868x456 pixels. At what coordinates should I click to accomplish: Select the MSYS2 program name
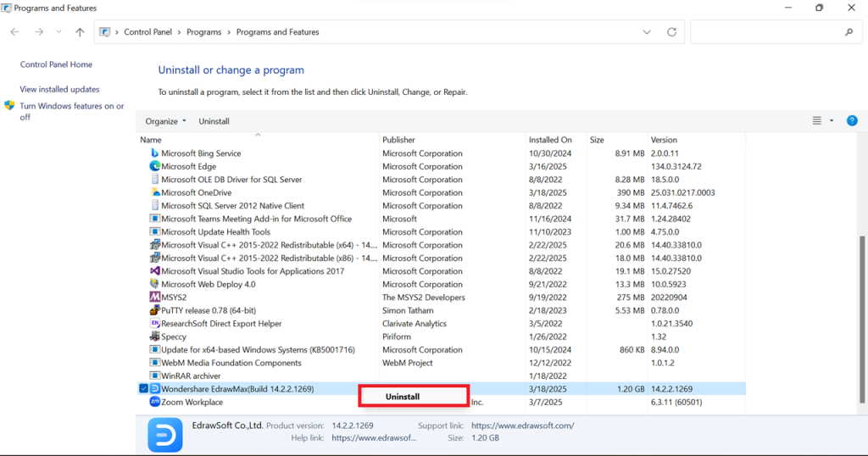[x=174, y=298]
